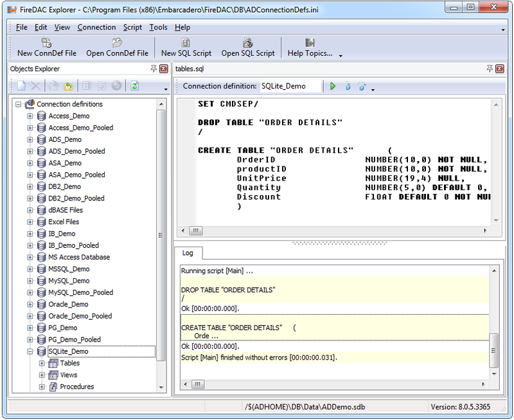Click the splitter grip between editor and Log
The height and width of the screenshot is (420, 514).
[x=339, y=243]
